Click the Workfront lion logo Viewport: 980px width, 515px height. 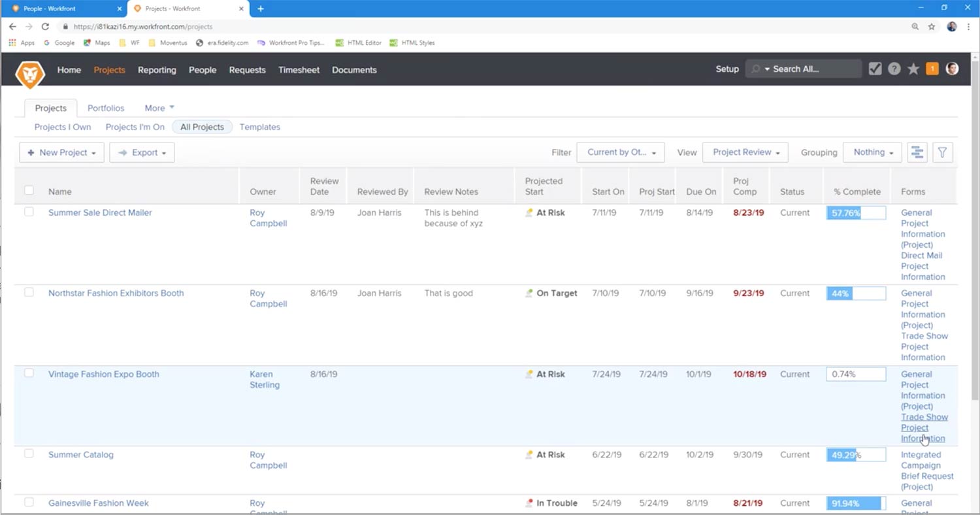coord(30,73)
